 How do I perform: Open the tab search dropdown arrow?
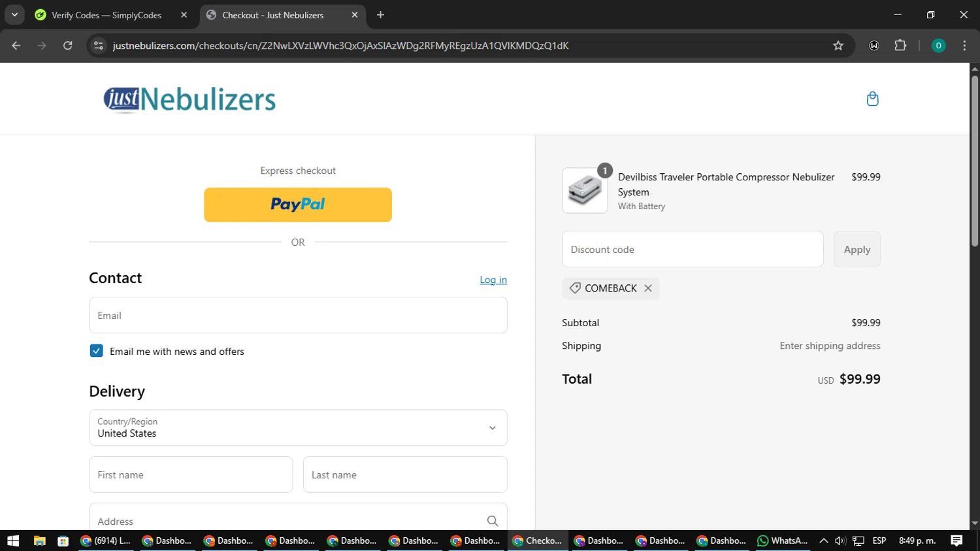[14, 14]
